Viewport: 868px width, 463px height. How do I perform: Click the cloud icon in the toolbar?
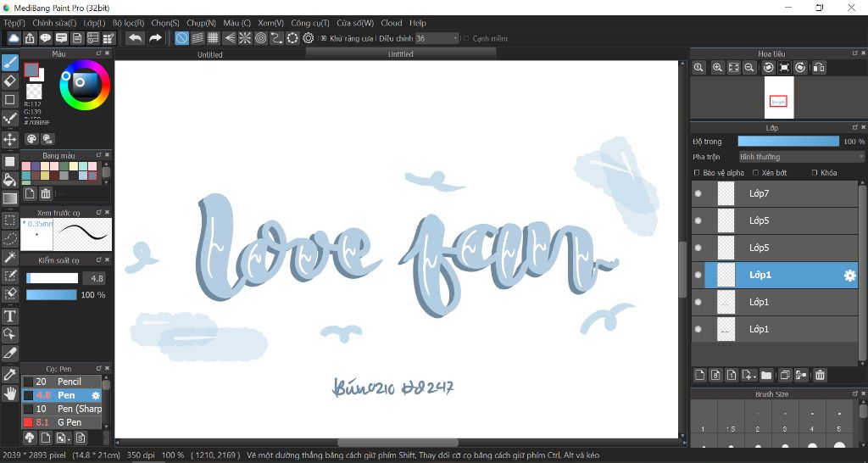pyautogui.click(x=14, y=38)
